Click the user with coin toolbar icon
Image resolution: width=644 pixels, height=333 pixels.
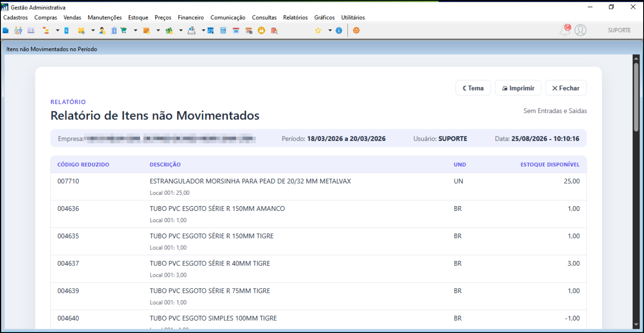pos(102,30)
